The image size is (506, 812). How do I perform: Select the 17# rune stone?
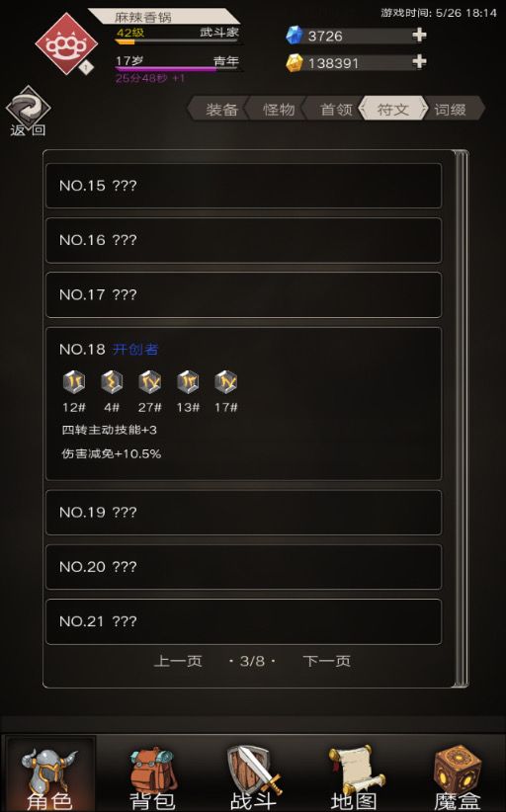[x=225, y=382]
